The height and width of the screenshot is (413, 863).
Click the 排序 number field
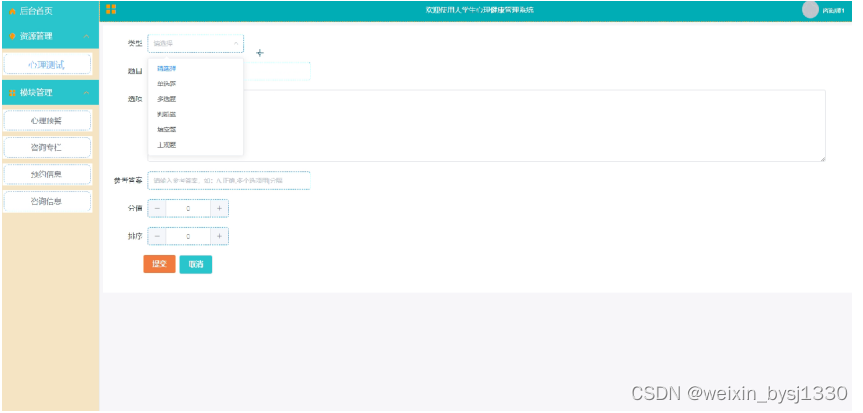point(188,236)
